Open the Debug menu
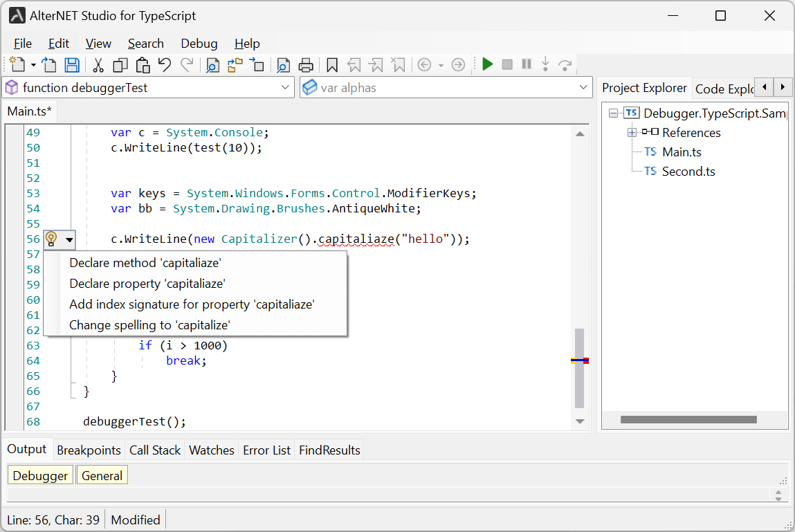This screenshot has width=795, height=532. pyautogui.click(x=199, y=44)
